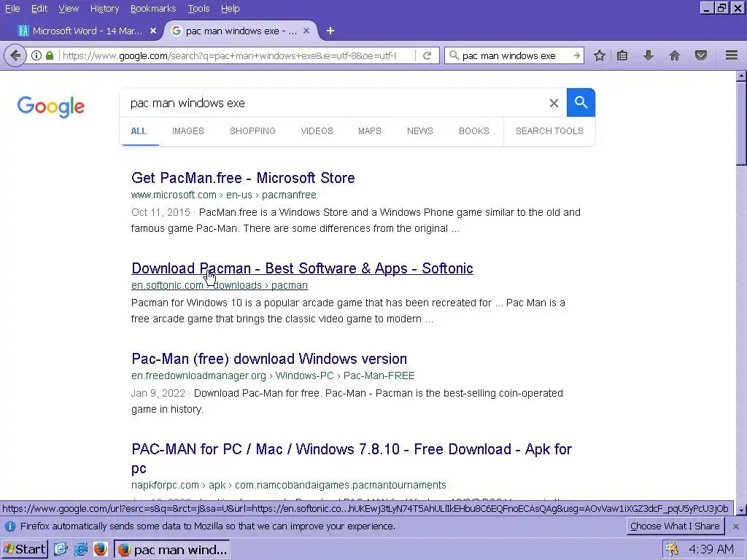Viewport: 747px width, 560px height.
Task: Focus the Firefox toolbar search box
Action: pyautogui.click(x=514, y=55)
